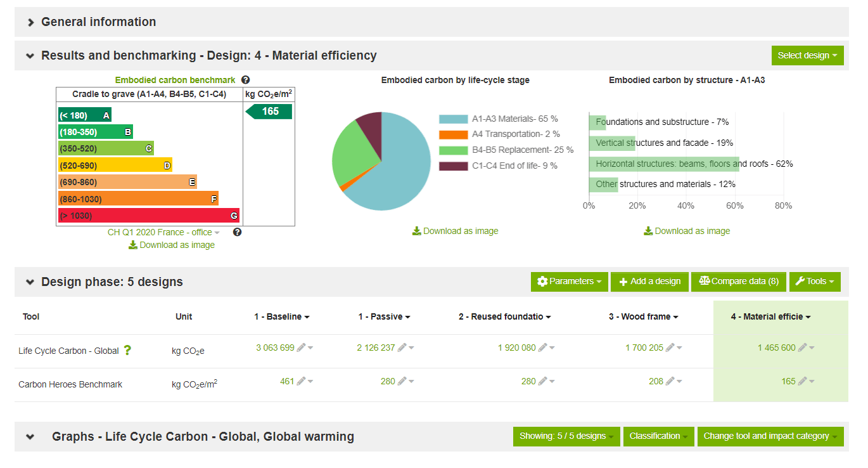The image size is (868, 468).
Task: Click the Foundations and substructure 7% bar
Action: [597, 122]
